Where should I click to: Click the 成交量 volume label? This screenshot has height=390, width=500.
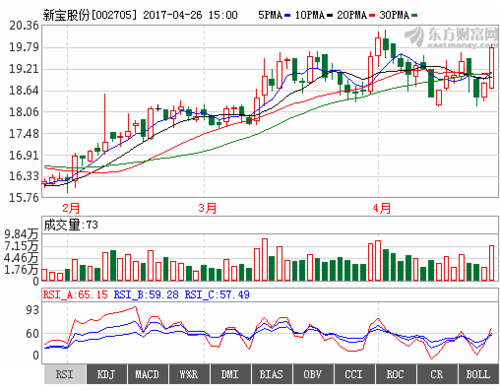click(62, 225)
